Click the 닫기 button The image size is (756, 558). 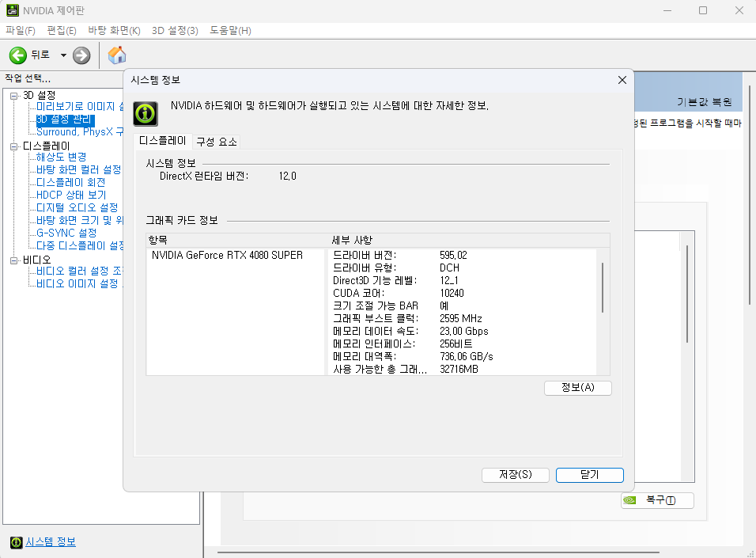[590, 475]
